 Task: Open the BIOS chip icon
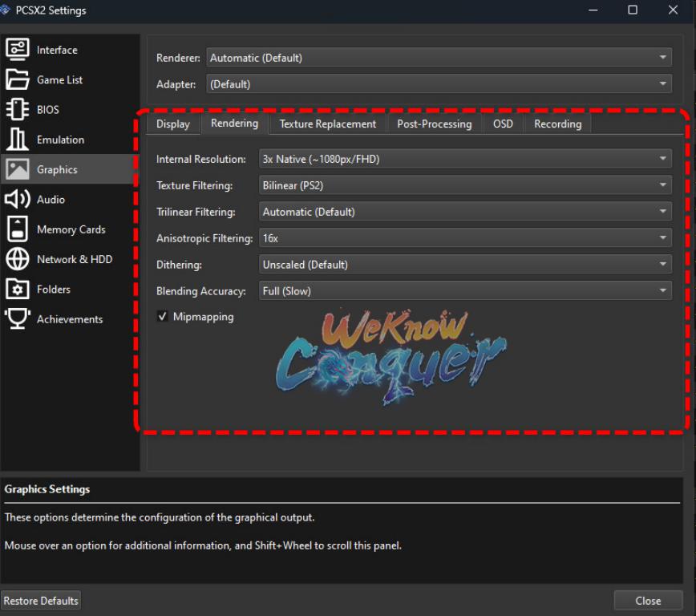click(18, 109)
